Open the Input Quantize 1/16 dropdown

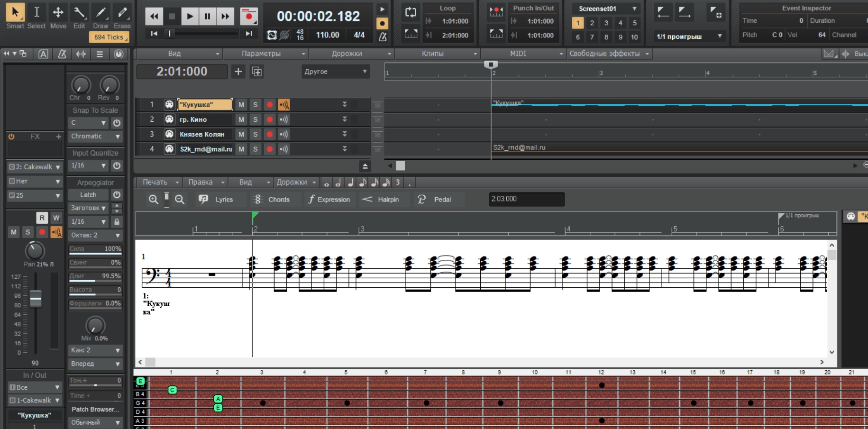pos(89,165)
